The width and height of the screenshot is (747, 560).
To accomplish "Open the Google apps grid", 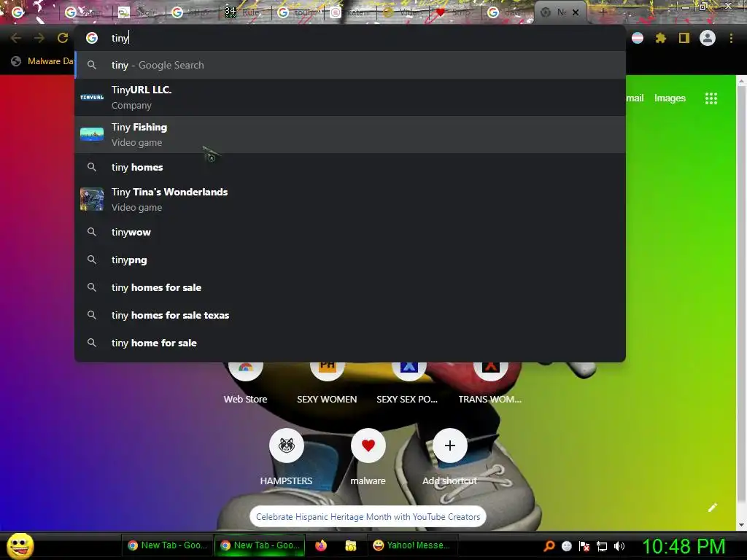I will [711, 98].
